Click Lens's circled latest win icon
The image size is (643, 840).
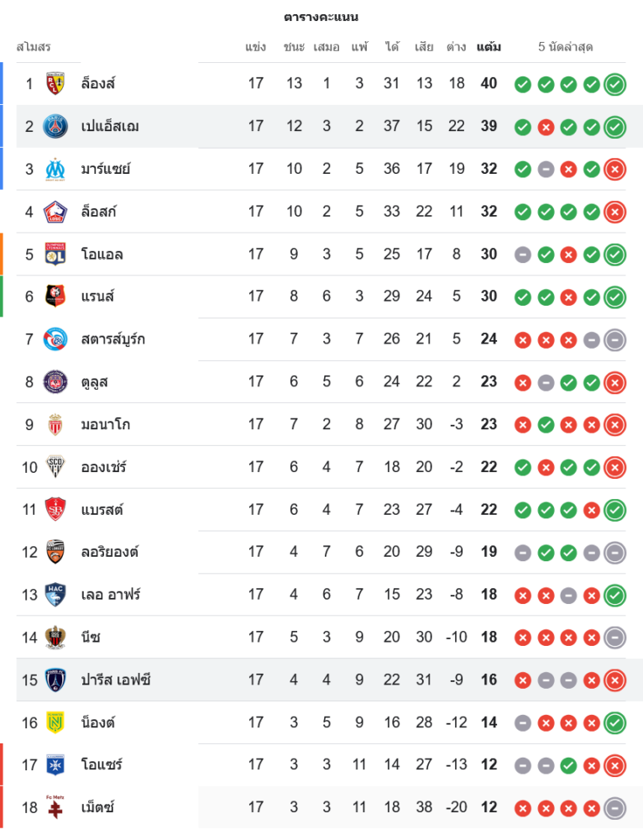coord(615,84)
